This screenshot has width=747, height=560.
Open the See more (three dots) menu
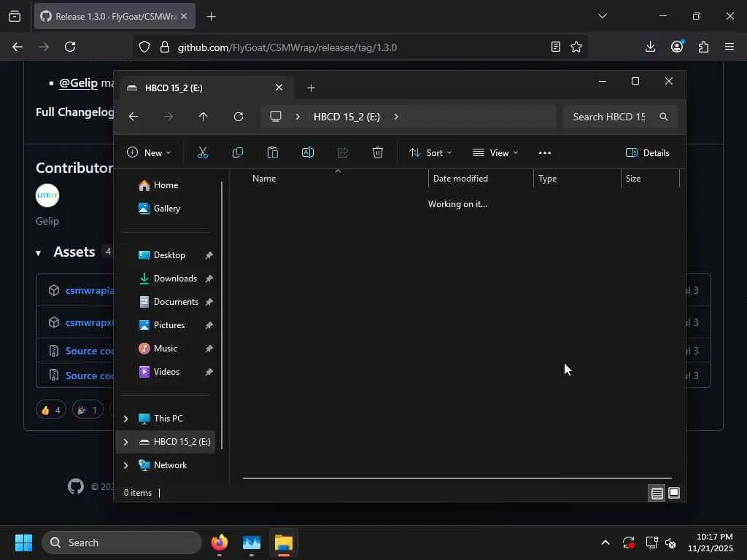[x=544, y=153]
